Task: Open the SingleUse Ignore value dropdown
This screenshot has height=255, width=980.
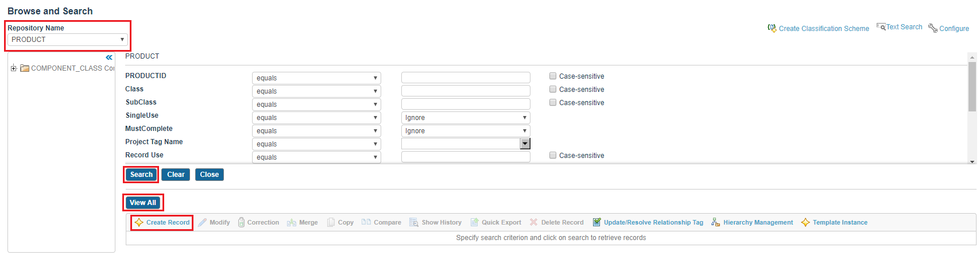Action: click(465, 118)
